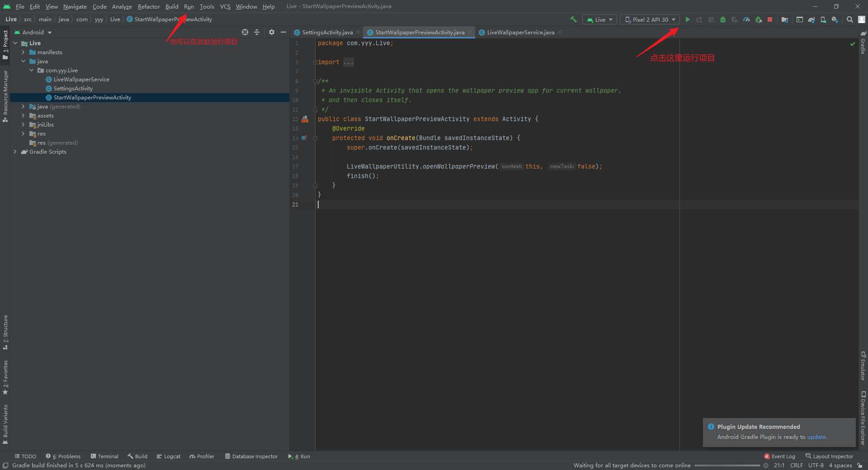Toggle the Favorites tool window
Screen dimensions: 868x470
5,377
